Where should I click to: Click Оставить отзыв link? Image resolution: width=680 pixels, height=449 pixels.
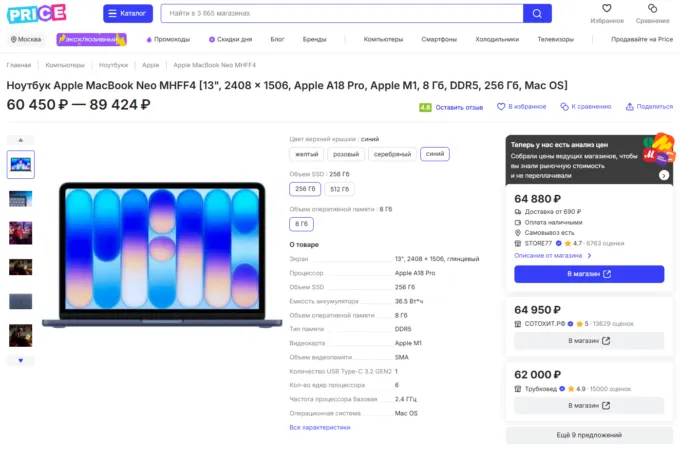point(459,107)
